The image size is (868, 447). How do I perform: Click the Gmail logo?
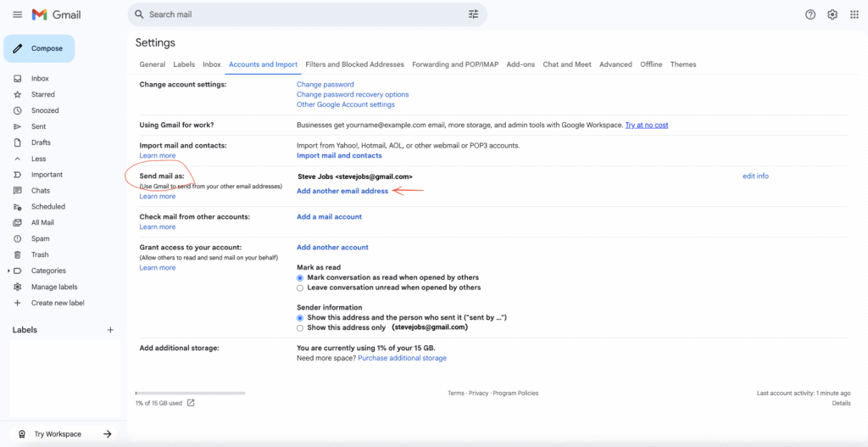click(x=57, y=15)
